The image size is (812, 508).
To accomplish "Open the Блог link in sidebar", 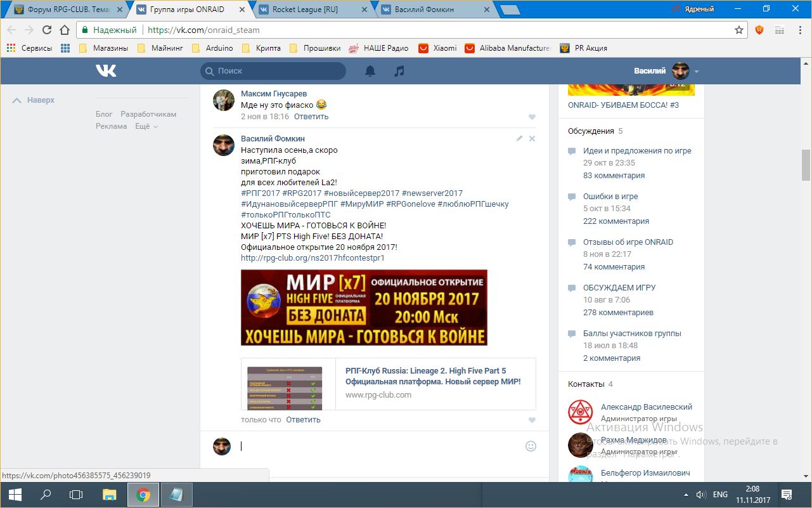I will [104, 114].
